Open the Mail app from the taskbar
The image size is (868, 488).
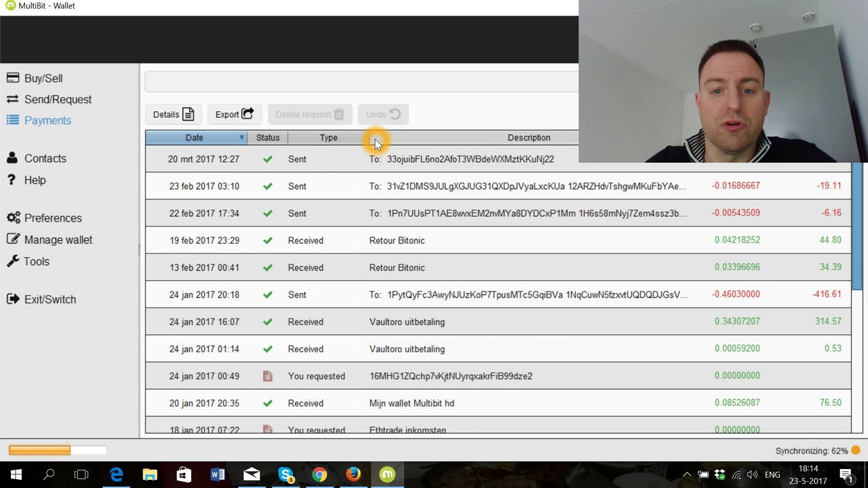[252, 474]
